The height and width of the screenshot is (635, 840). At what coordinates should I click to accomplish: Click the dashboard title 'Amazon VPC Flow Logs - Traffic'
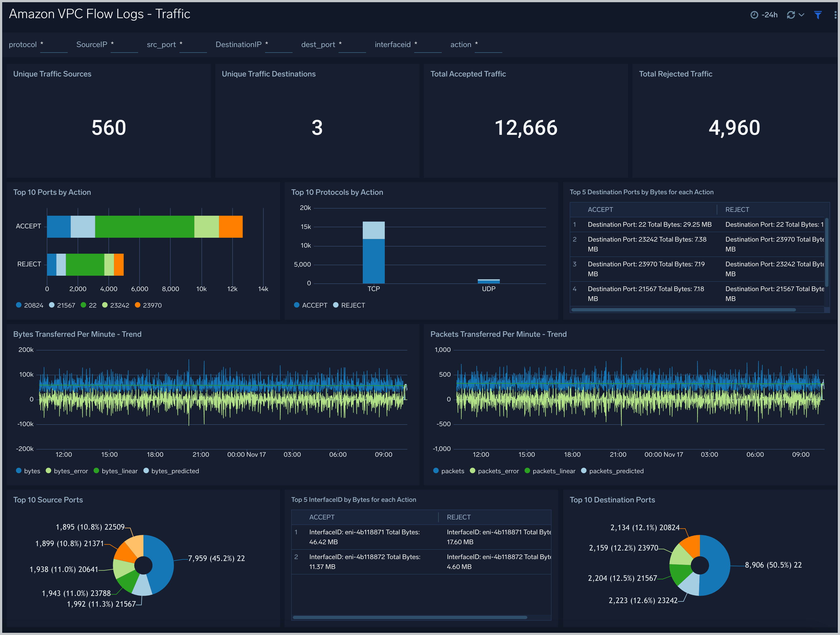99,14
